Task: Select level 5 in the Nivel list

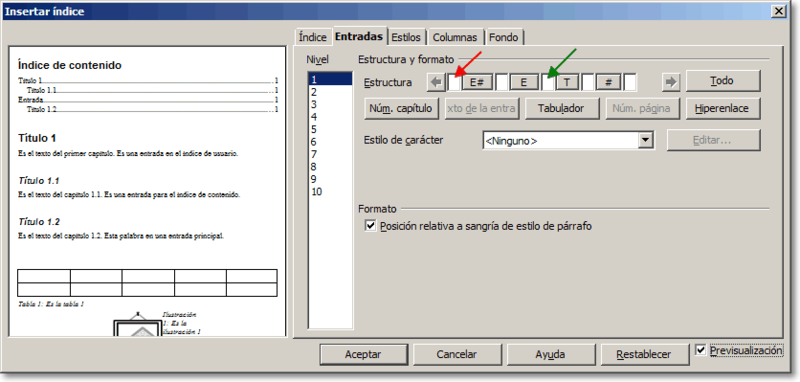Action: pyautogui.click(x=330, y=130)
